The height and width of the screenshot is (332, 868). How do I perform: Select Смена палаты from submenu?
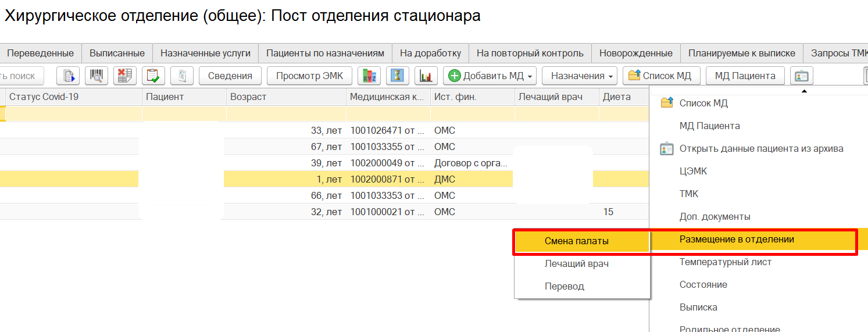pyautogui.click(x=576, y=241)
